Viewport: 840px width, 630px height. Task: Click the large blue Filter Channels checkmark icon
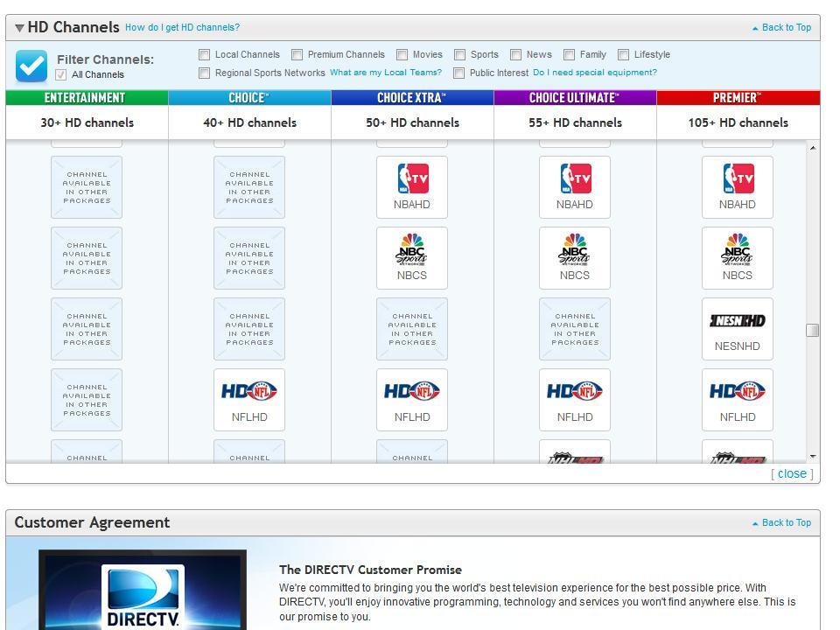click(31, 66)
